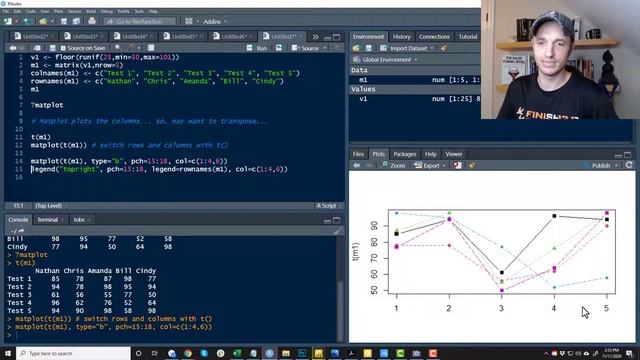Screen dimensions: 640x360
Task: Click the Save All documents icon
Action: pos(76,21)
